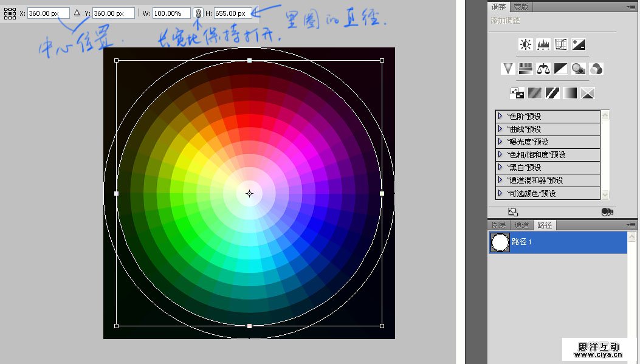Screen dimensions: 640x364
Task: Select the 路径 1 path thumbnail
Action: [500, 242]
